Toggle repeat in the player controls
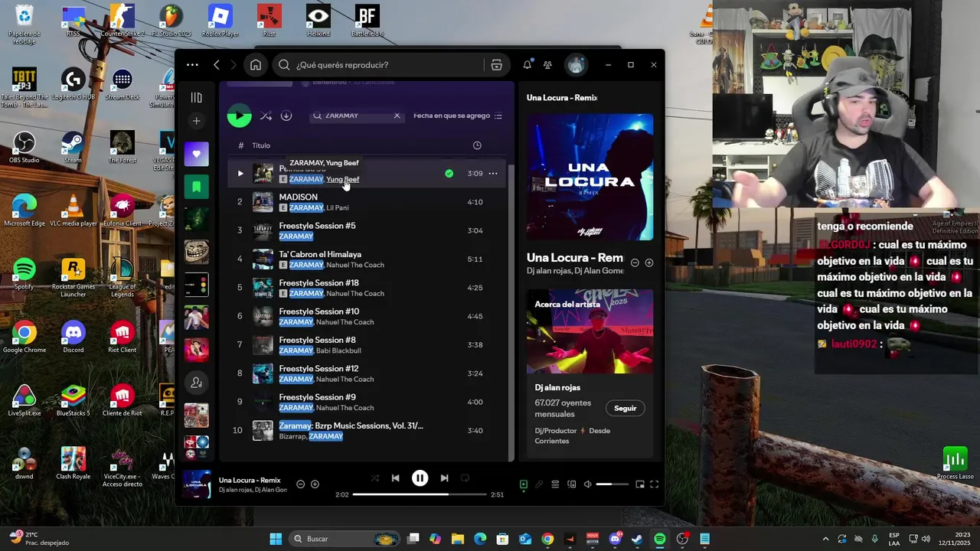This screenshot has height=551, width=980. (x=465, y=478)
